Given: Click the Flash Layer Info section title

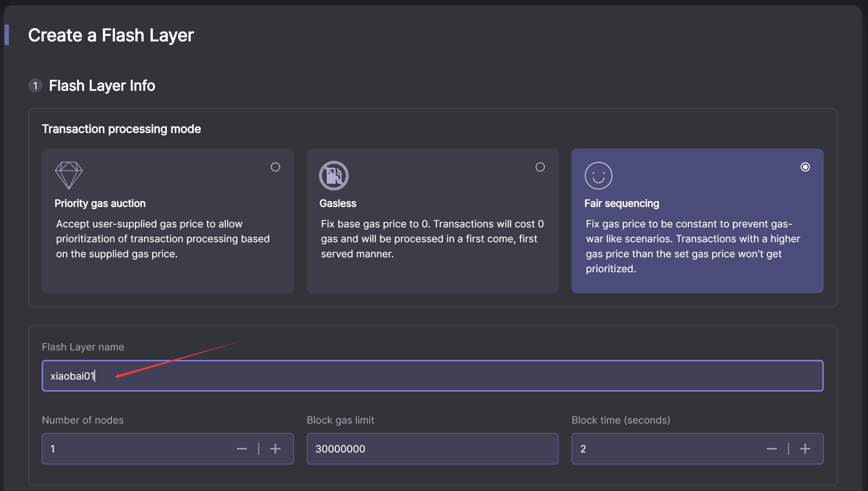Looking at the screenshot, I should pos(102,86).
